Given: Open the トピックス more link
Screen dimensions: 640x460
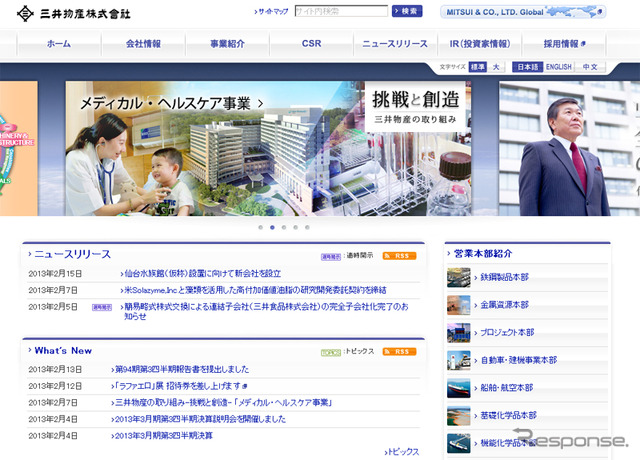Looking at the screenshot, I should [x=402, y=452].
